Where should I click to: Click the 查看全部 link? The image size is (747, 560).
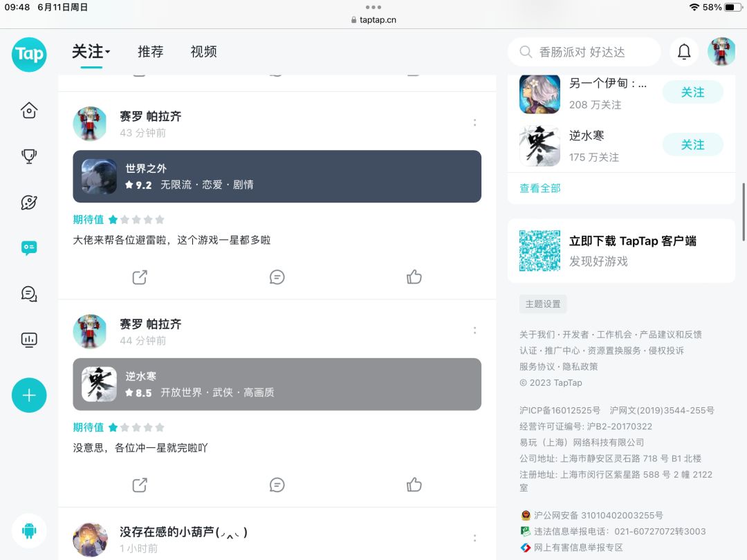[x=539, y=188]
